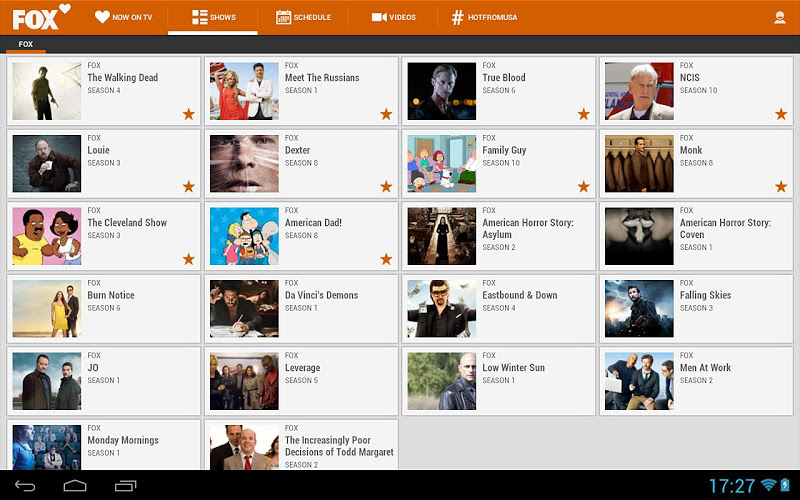Toggle favorite star on The Cleveland Show
The height and width of the screenshot is (500, 800).
(x=189, y=259)
